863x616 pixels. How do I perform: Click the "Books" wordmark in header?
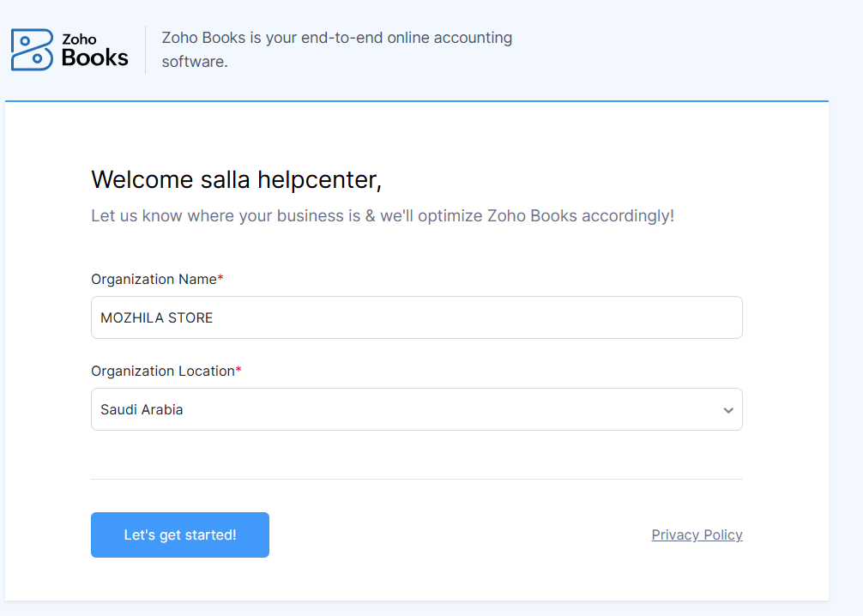coord(95,57)
